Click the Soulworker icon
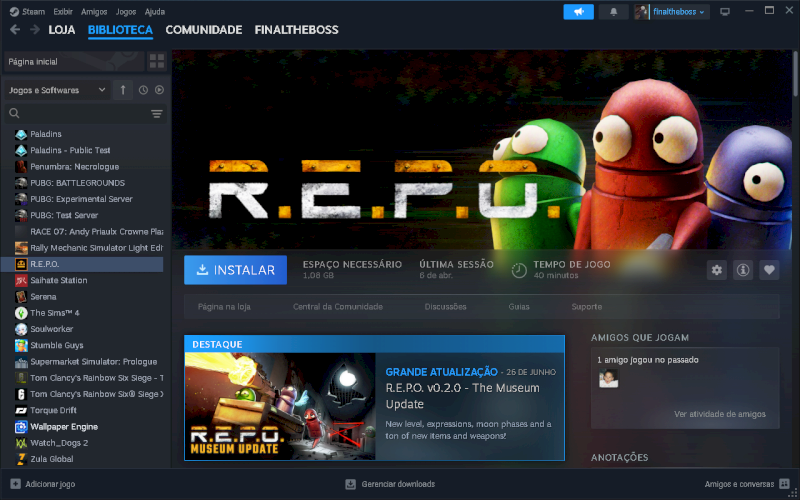Screen dimensions: 800x500 [21, 329]
